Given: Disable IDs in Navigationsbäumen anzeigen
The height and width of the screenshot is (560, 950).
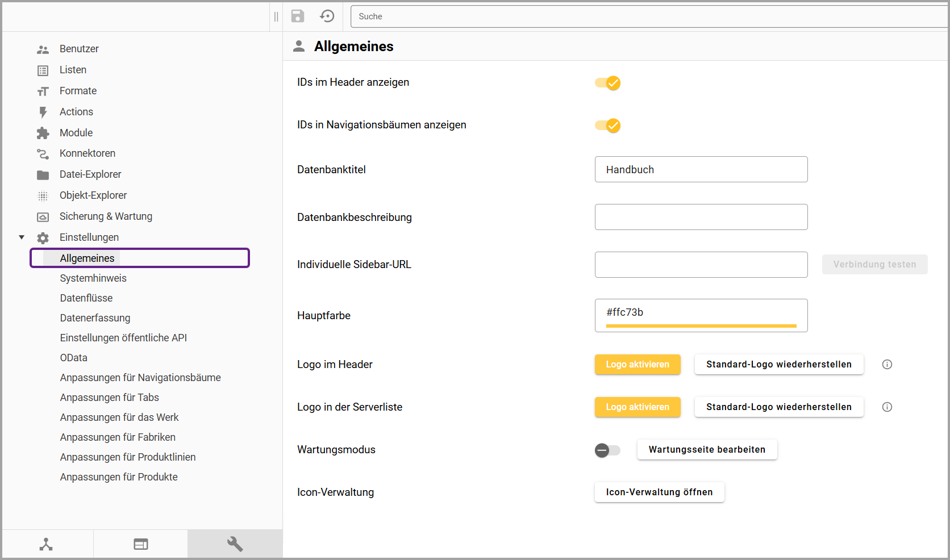Looking at the screenshot, I should [x=607, y=126].
